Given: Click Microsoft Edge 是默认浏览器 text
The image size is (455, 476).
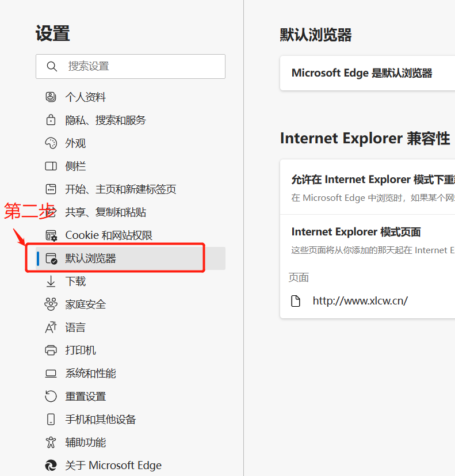Looking at the screenshot, I should coord(362,73).
